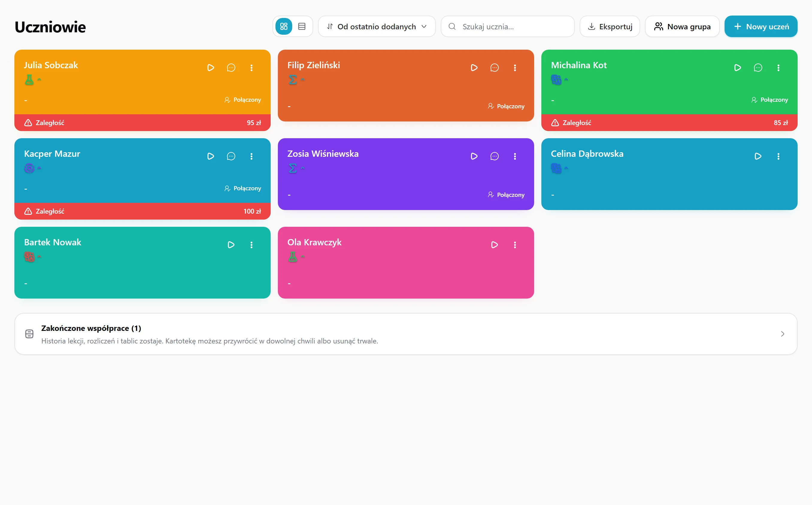Viewport: 812px width, 505px height.
Task: Start lesson for Kacper Mazur
Action: tap(210, 156)
